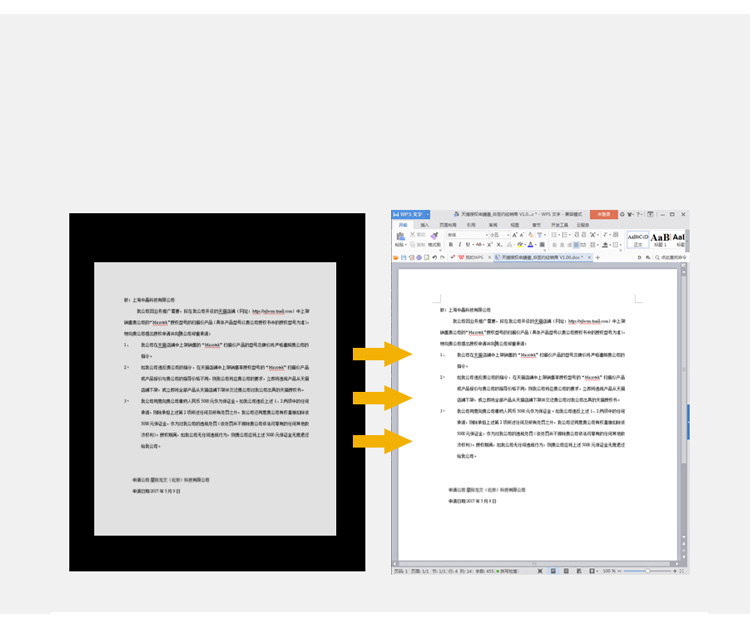Click the align left icon
Screen dimensions: 750x627
pos(554,244)
